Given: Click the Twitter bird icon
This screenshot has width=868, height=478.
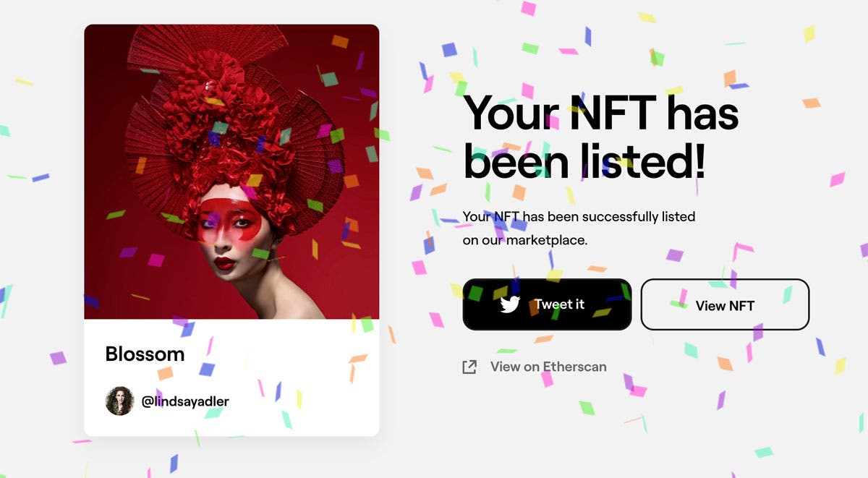Looking at the screenshot, I should pyautogui.click(x=510, y=304).
